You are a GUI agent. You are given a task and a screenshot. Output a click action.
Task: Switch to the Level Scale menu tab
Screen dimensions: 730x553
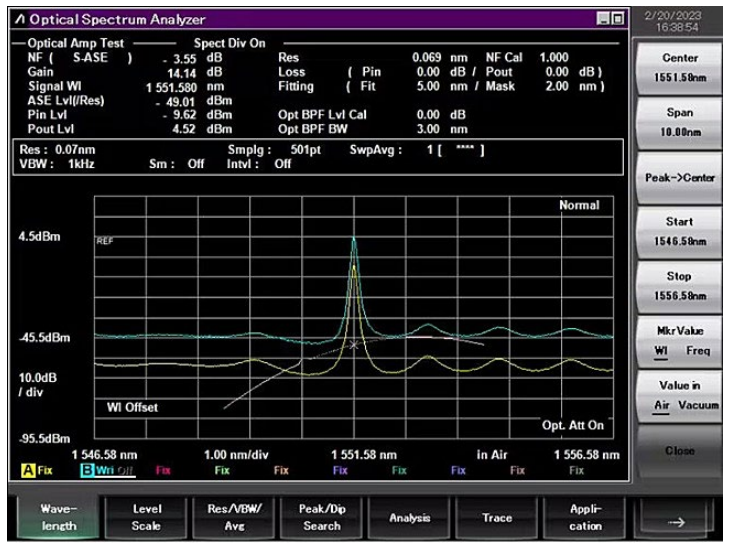(x=146, y=518)
